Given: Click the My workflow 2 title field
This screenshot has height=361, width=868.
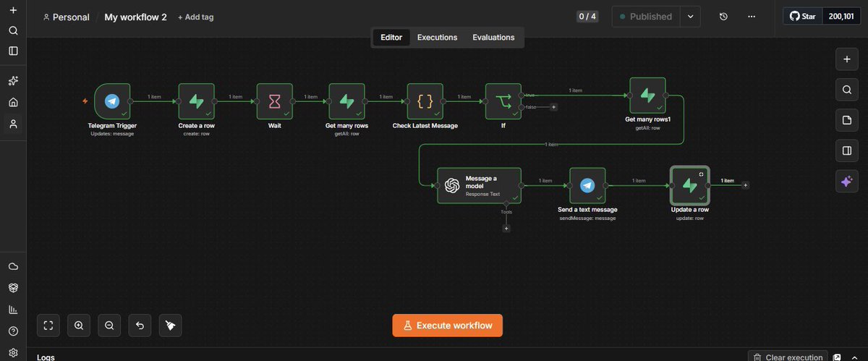Looking at the screenshot, I should tap(135, 17).
